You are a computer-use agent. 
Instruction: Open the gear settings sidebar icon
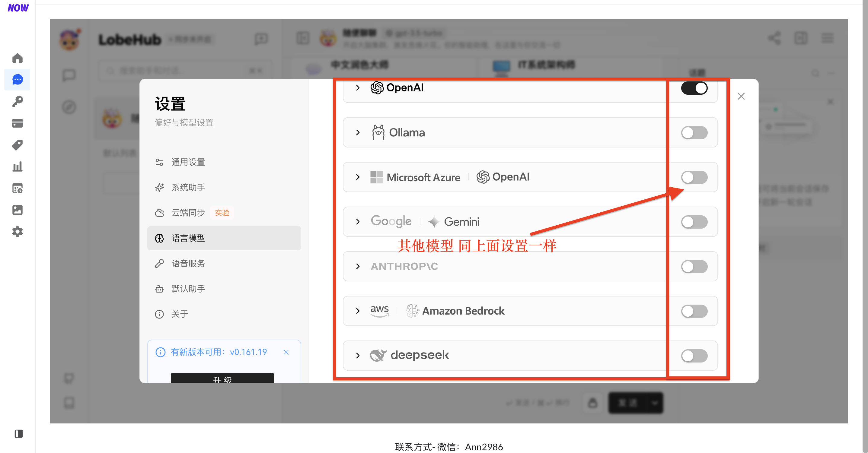point(18,232)
